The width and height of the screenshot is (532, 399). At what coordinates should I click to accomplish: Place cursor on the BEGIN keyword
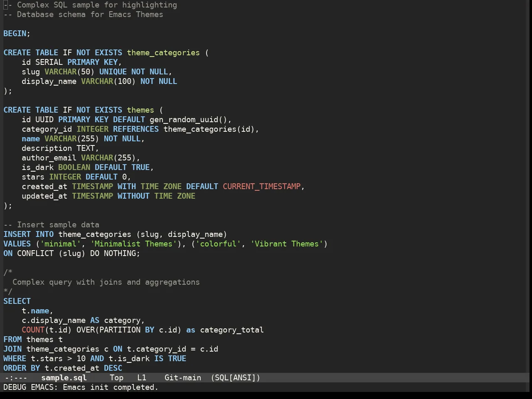[15, 34]
